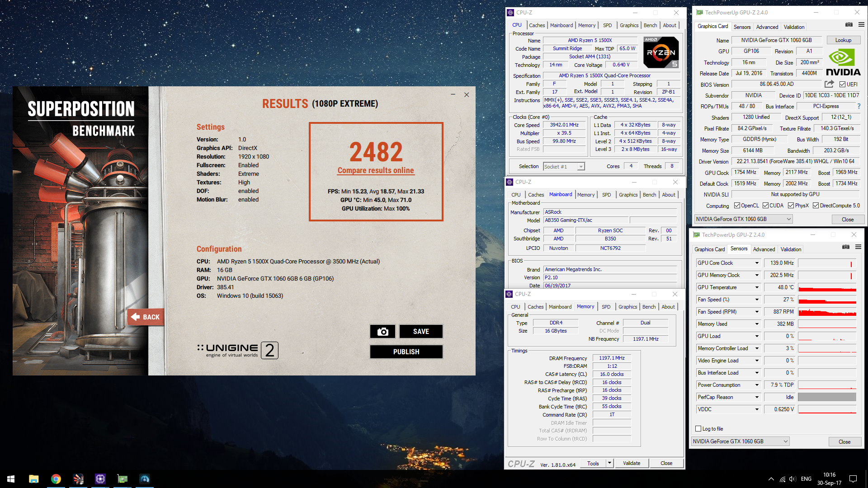The width and height of the screenshot is (868, 488).
Task: Expand the Power Consumption sensor dropdown
Action: pos(757,385)
